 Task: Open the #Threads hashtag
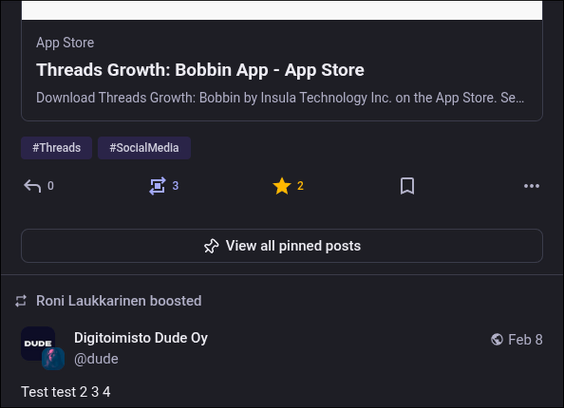coord(56,148)
